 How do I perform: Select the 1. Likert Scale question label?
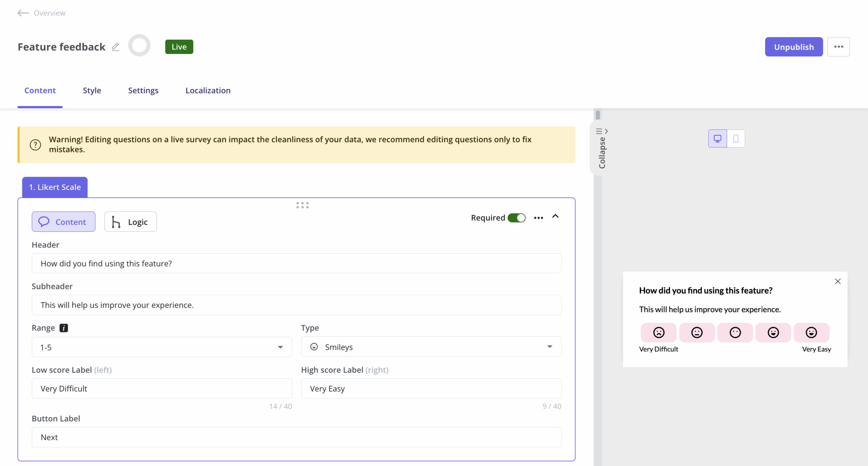coord(55,187)
